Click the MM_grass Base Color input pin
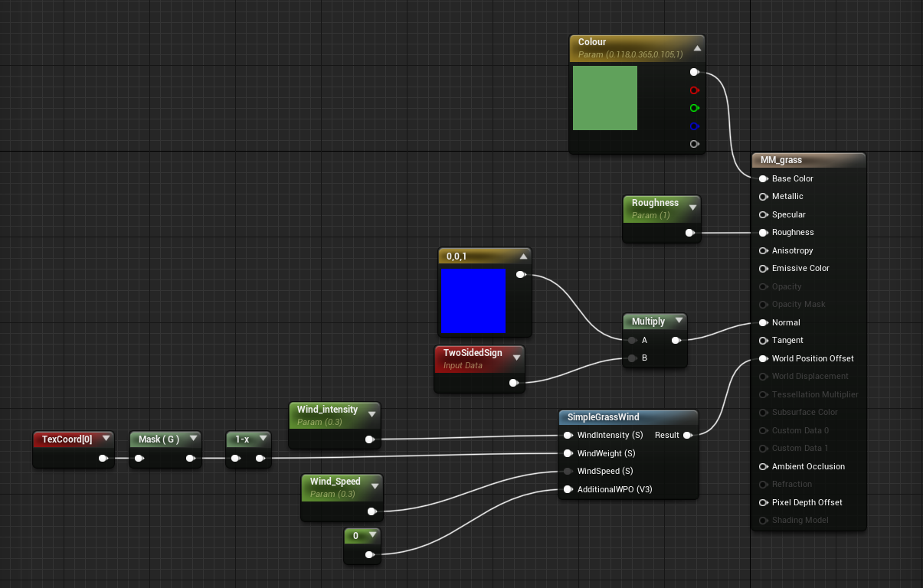923x588 pixels. (x=763, y=178)
